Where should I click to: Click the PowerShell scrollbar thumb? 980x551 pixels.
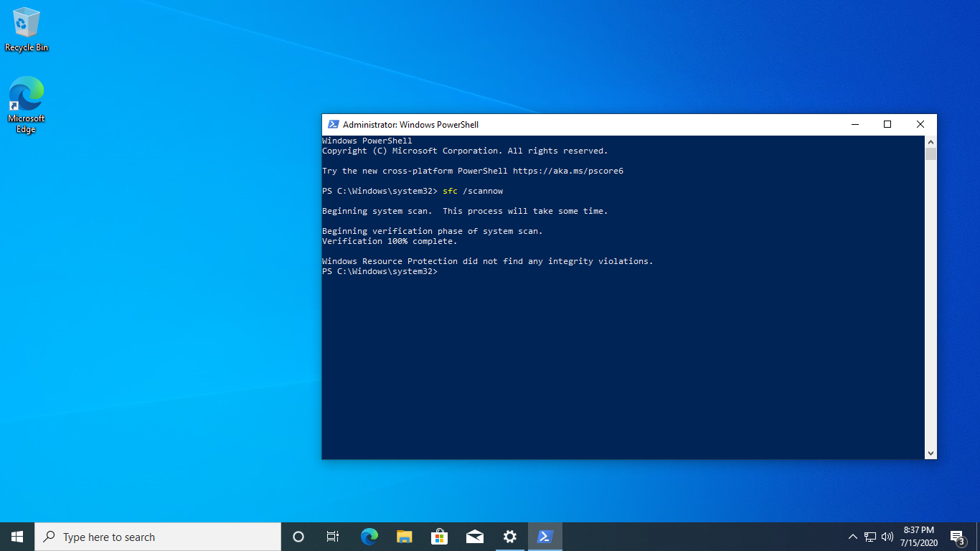tap(930, 154)
